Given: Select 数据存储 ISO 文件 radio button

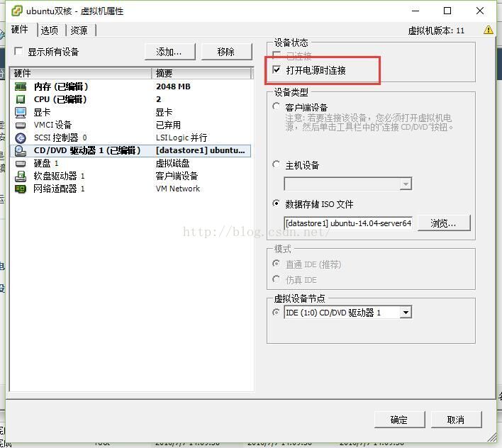Looking at the screenshot, I should [x=277, y=203].
